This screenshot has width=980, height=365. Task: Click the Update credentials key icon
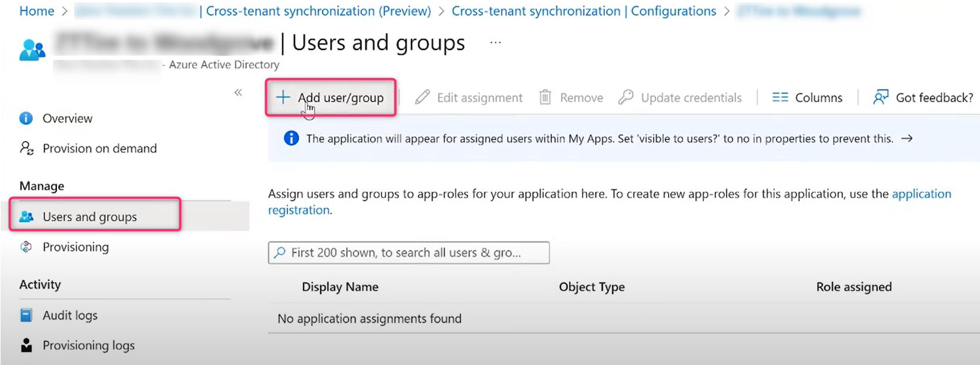point(626,97)
